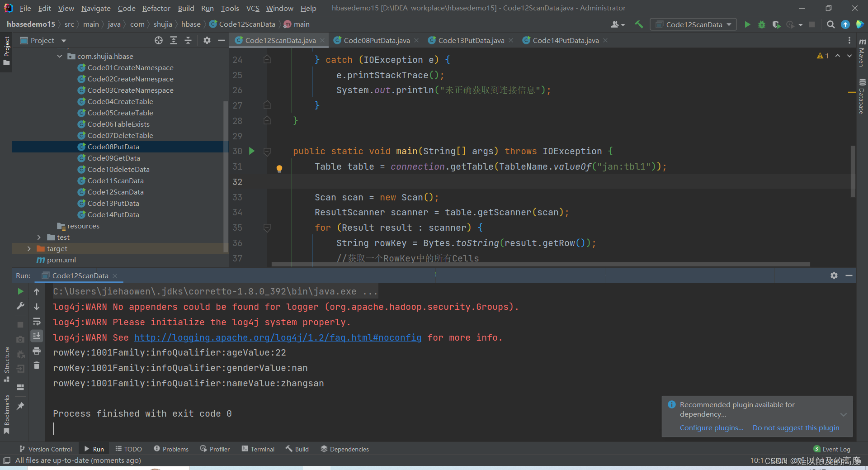
Task: Hide the Project panel with the minus icon
Action: [x=222, y=40]
